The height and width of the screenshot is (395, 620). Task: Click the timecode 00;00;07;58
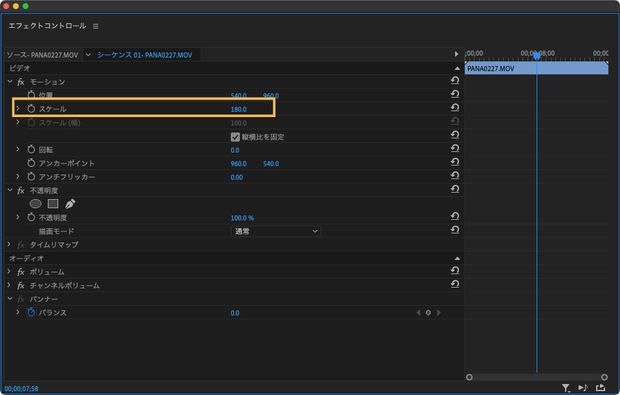tap(22, 389)
